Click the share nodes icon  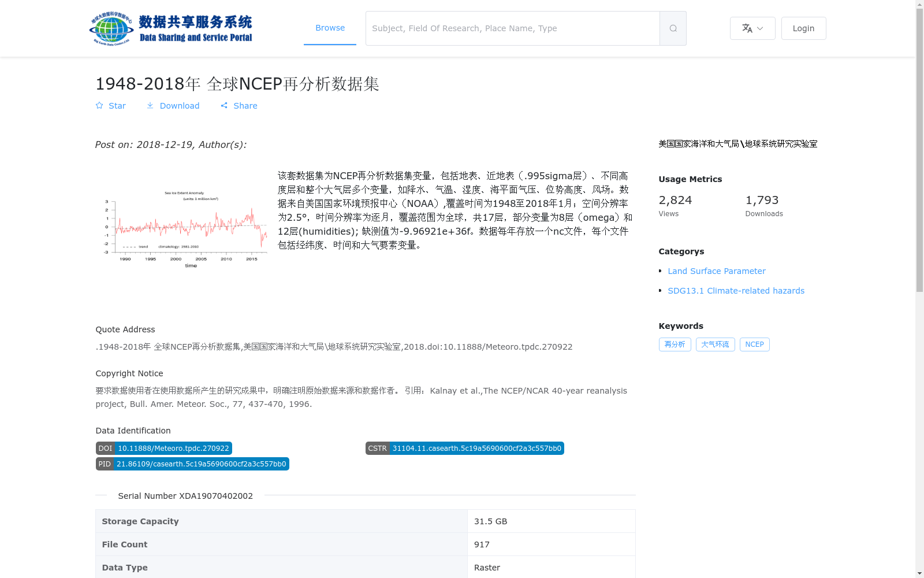pyautogui.click(x=224, y=106)
